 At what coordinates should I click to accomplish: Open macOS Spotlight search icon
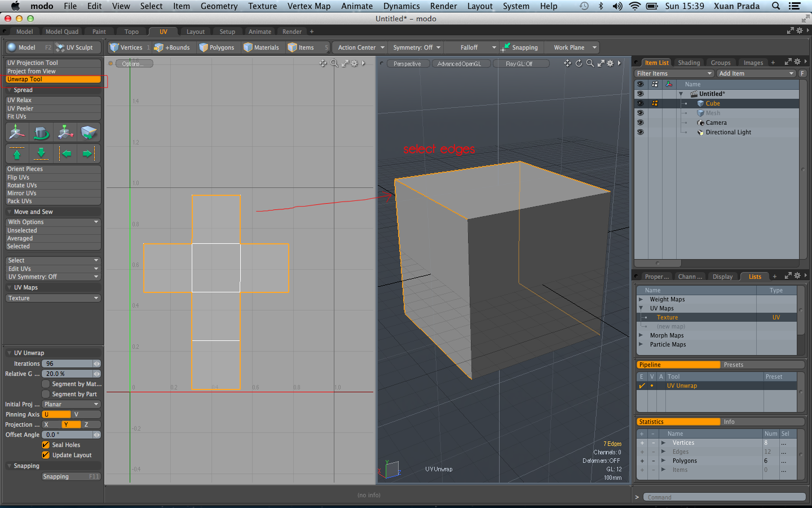coord(776,6)
